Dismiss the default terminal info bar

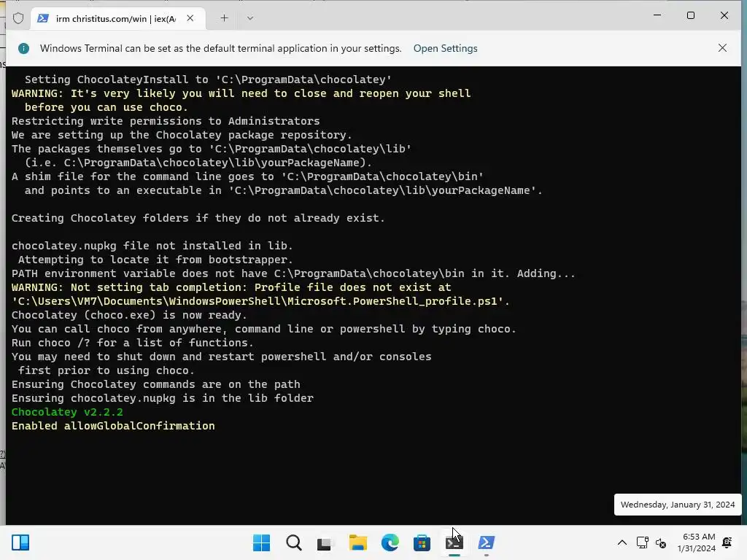pyautogui.click(x=722, y=48)
